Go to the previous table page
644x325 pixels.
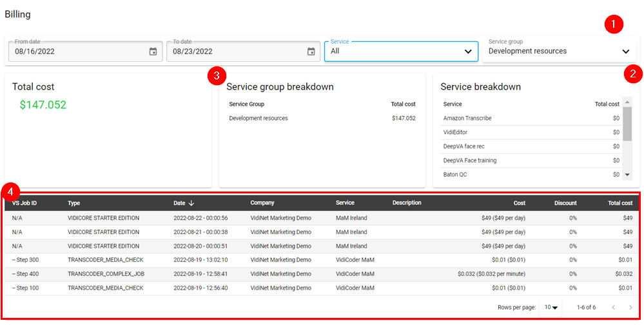[x=613, y=308]
